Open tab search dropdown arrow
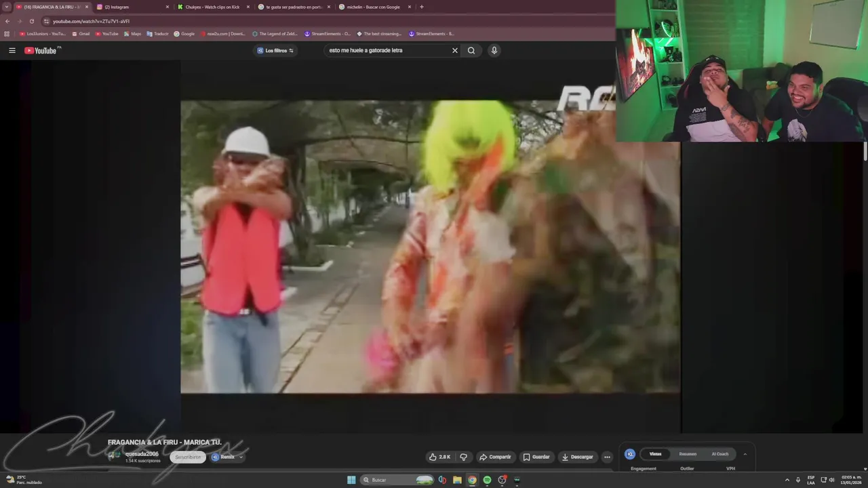This screenshot has width=868, height=488. [7, 7]
